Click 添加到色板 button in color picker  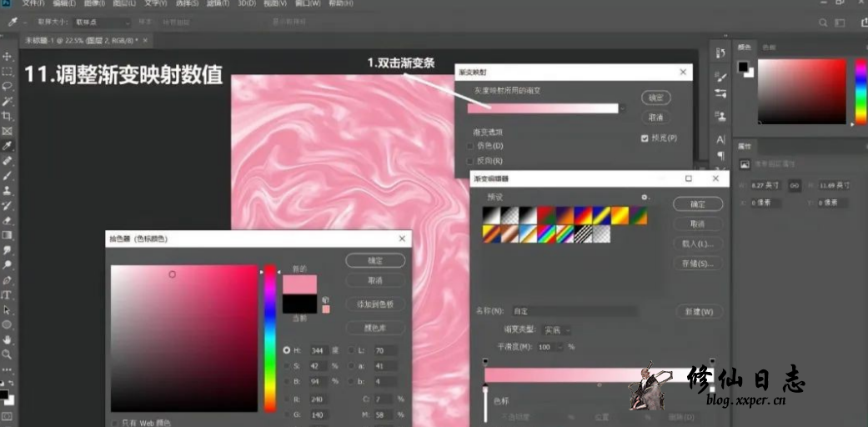click(375, 304)
